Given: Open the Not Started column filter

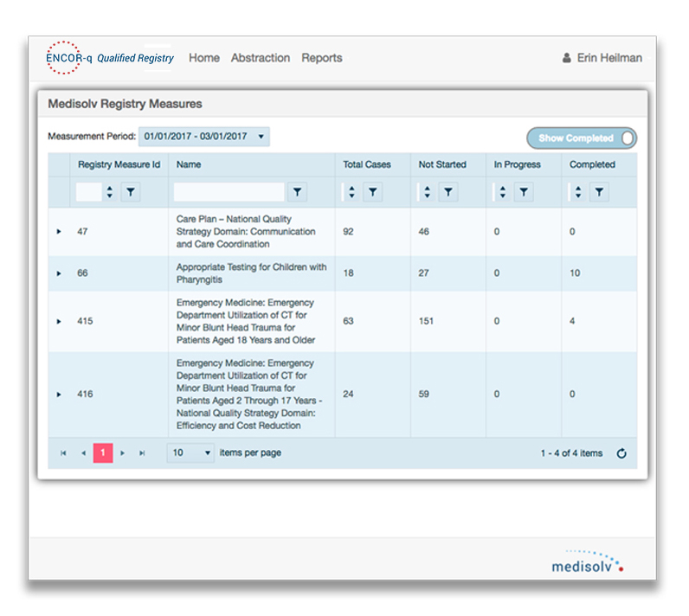Looking at the screenshot, I should pyautogui.click(x=448, y=192).
